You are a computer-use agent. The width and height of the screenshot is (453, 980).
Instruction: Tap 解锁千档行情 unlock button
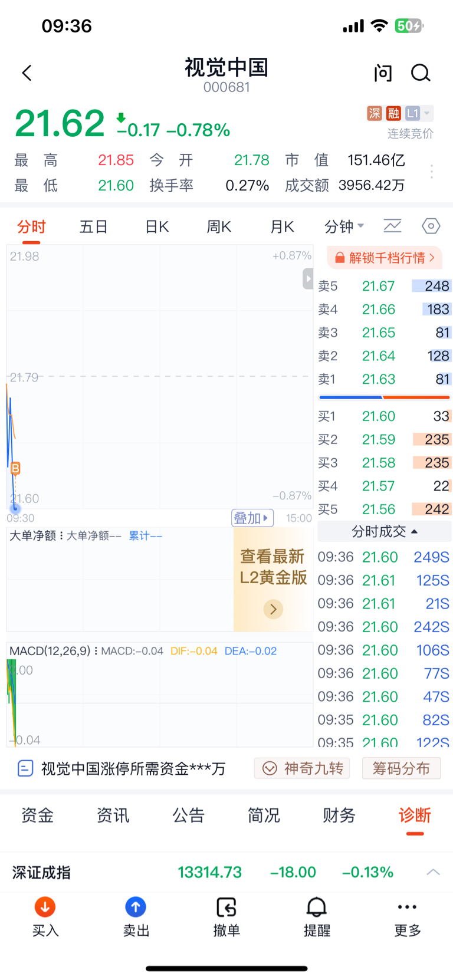385,258
